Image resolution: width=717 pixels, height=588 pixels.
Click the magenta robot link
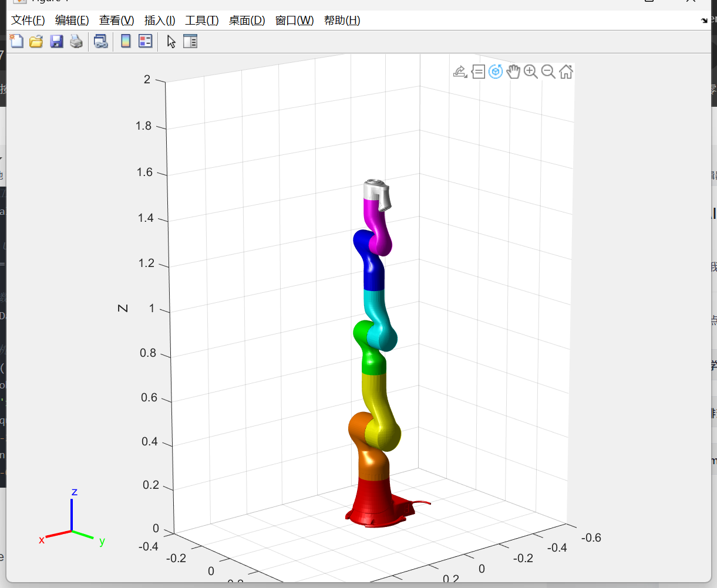(376, 226)
